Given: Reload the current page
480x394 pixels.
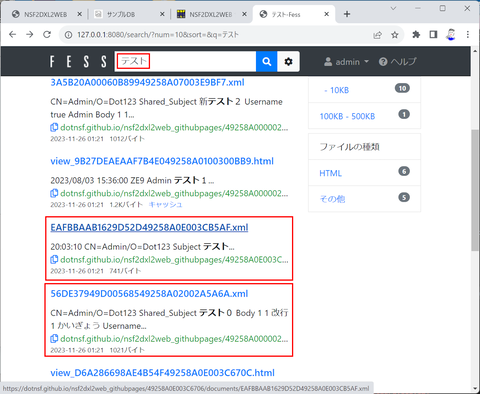Looking at the screenshot, I should (47, 34).
